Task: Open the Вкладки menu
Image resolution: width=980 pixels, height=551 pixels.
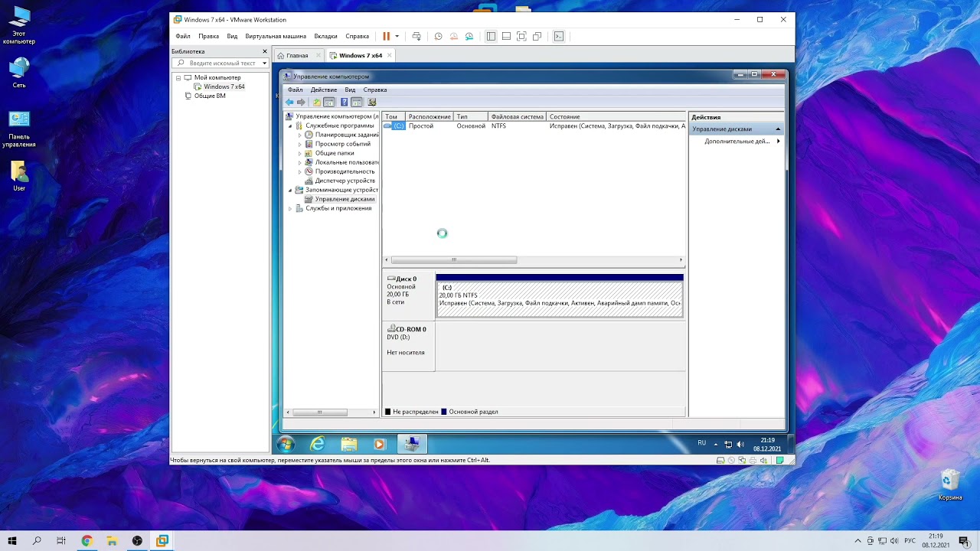Action: pos(325,36)
